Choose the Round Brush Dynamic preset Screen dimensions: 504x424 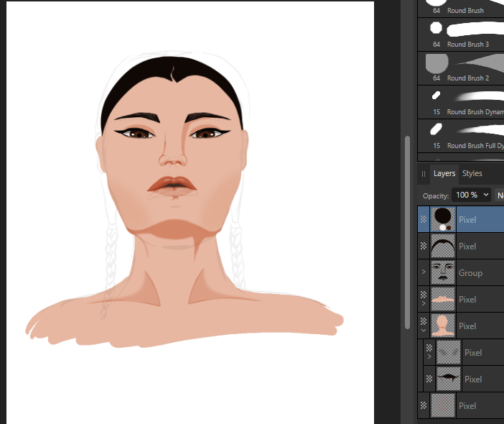coord(461,101)
